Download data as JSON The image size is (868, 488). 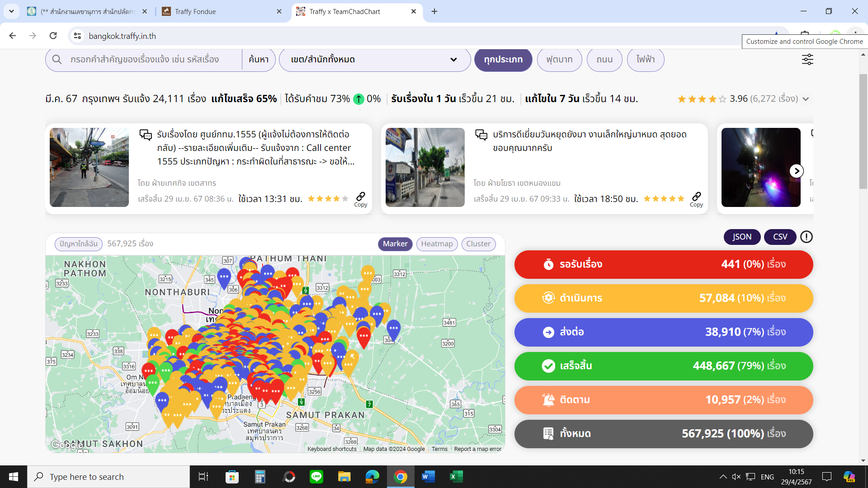(x=742, y=237)
